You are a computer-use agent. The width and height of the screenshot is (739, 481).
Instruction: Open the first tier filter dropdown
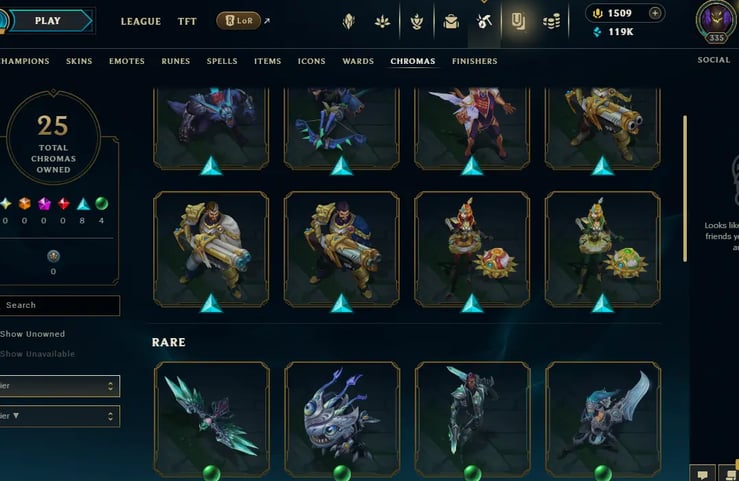click(x=59, y=386)
